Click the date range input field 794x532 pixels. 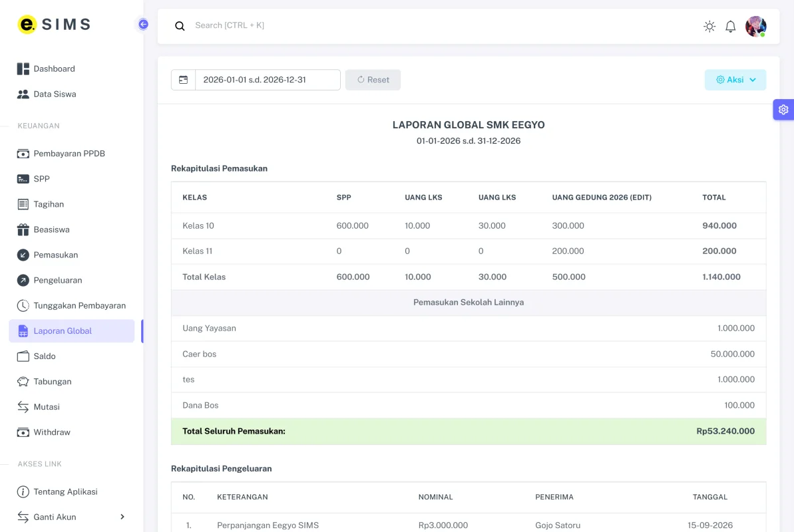[x=268, y=80]
